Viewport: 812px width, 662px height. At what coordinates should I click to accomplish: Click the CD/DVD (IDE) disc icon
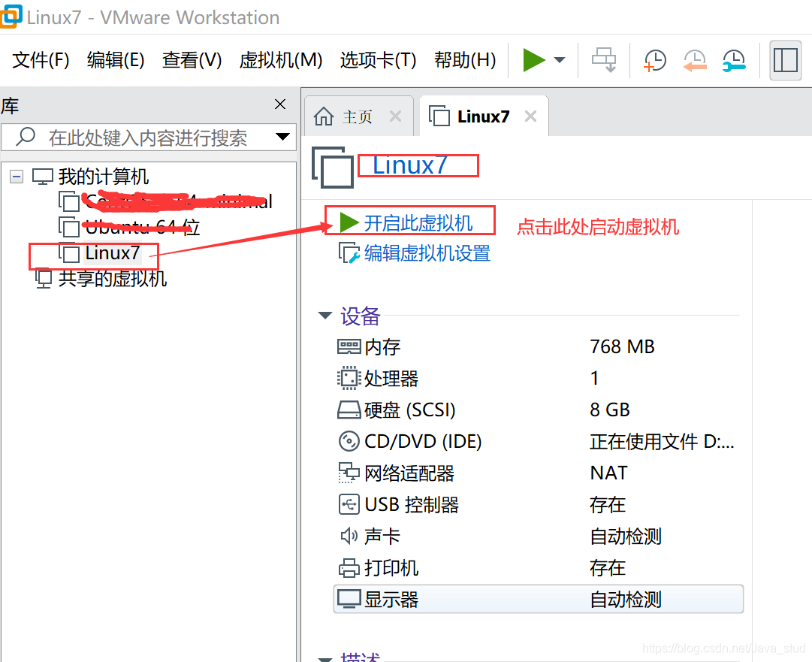tap(349, 441)
